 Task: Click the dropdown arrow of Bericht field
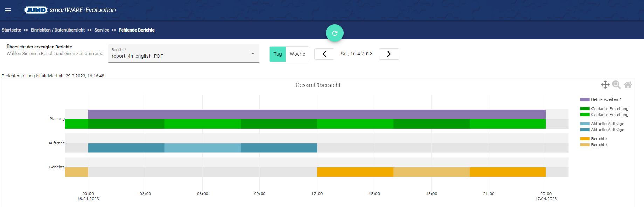pos(253,54)
